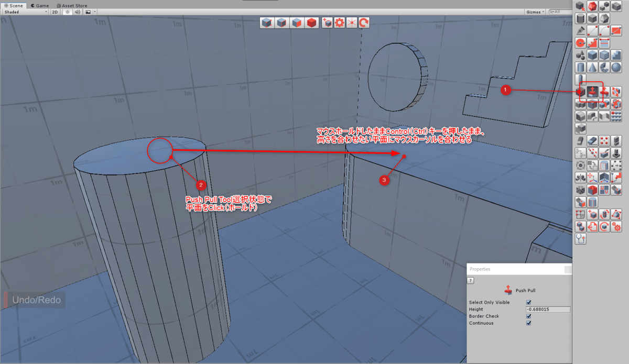Toggle scene effects image button
Viewport: 629px width, 364px height.
[x=88, y=12]
